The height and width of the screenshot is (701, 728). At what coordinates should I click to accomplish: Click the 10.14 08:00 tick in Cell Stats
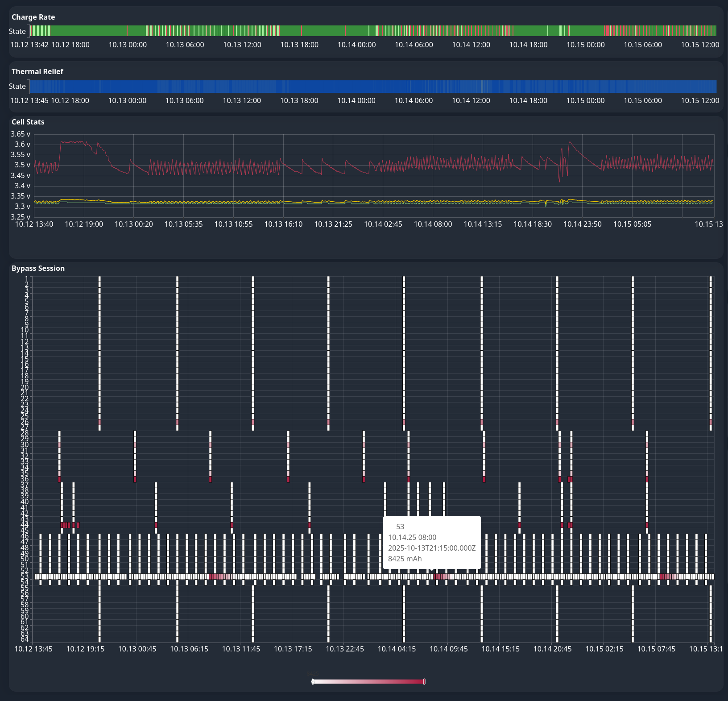(433, 224)
